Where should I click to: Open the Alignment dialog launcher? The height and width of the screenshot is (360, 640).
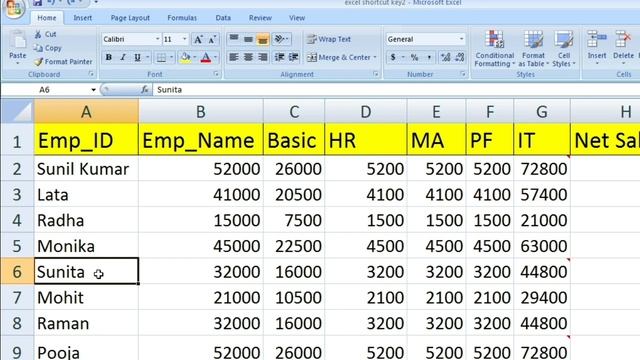(x=376, y=74)
